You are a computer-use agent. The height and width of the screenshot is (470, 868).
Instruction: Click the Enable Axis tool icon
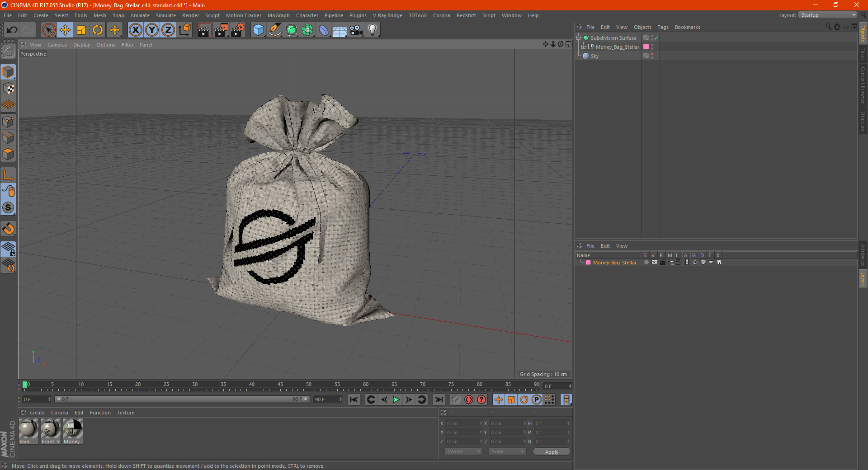coord(8,175)
